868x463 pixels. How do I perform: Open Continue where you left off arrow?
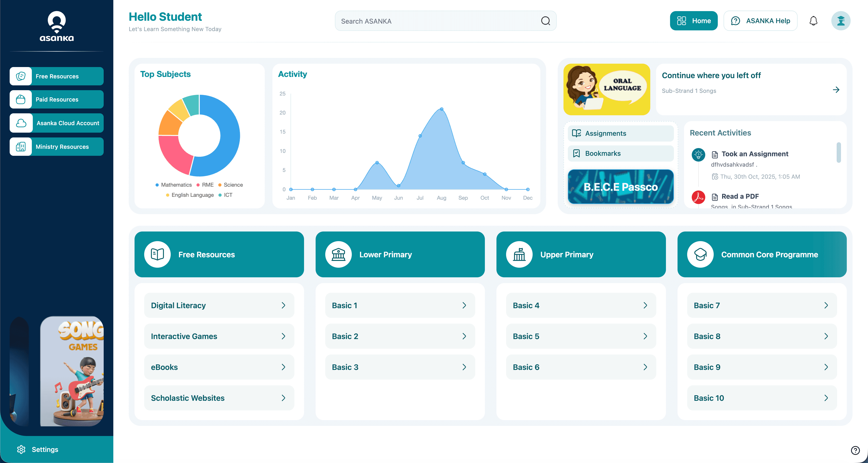click(836, 90)
